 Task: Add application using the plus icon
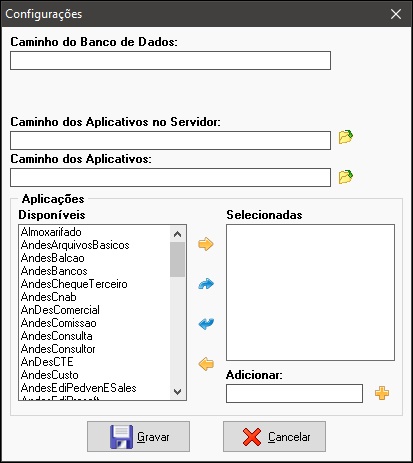(x=382, y=393)
